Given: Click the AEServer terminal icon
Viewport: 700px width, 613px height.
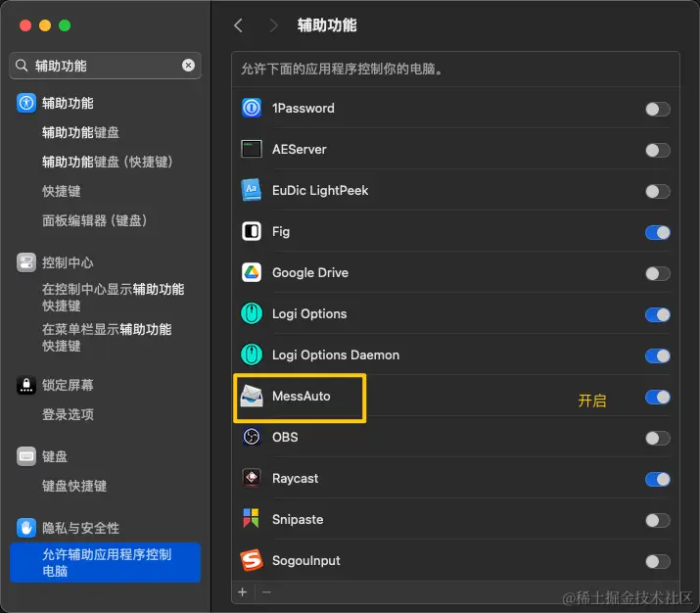Looking at the screenshot, I should tap(252, 149).
